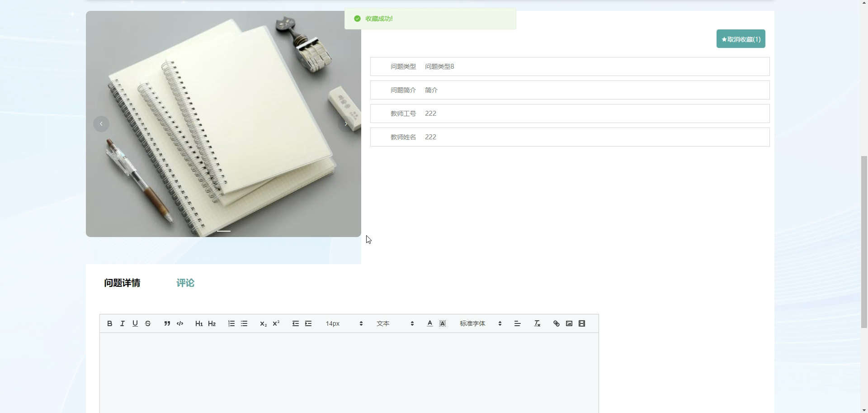Toggle underline formatting in editor
This screenshot has height=413, width=868.
coord(135,323)
